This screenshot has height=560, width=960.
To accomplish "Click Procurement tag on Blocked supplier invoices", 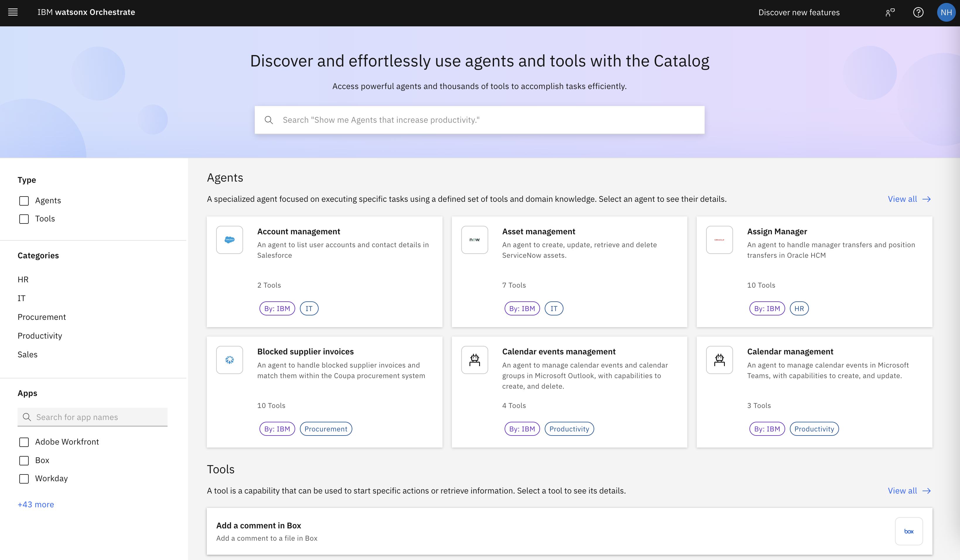I will coord(326,429).
